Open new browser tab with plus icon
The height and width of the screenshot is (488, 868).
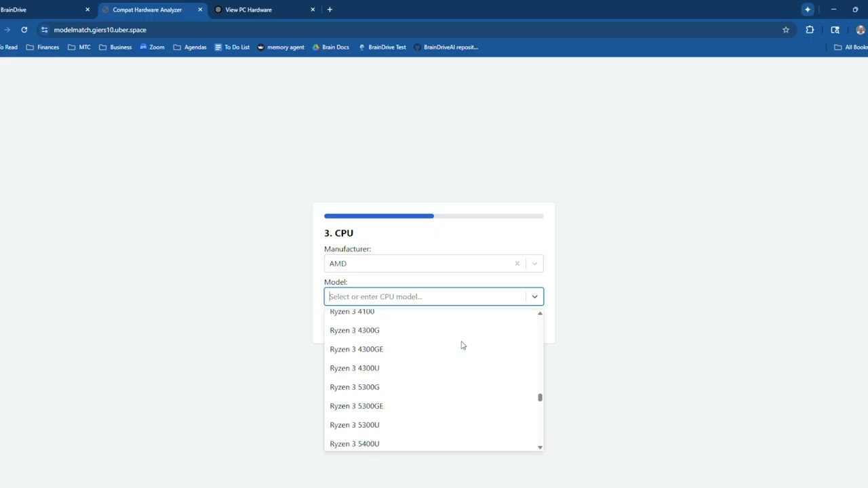pyautogui.click(x=330, y=9)
